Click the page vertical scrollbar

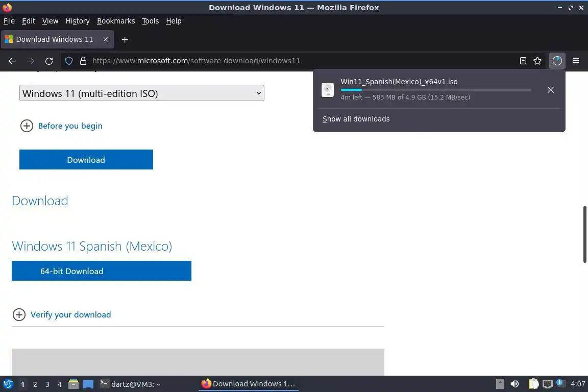pos(584,234)
